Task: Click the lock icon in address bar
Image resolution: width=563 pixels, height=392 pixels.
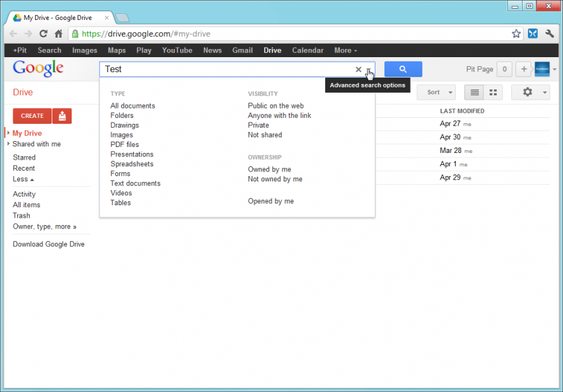Action: click(x=75, y=34)
